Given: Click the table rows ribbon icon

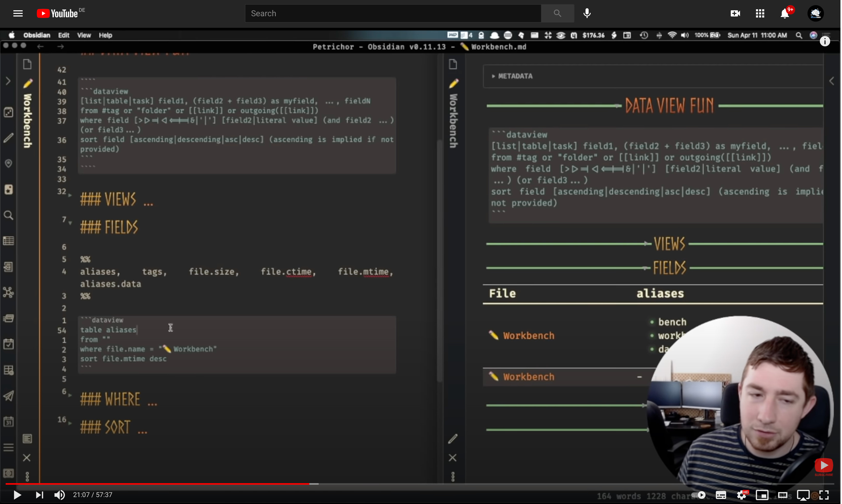Looking at the screenshot, I should point(8,241).
